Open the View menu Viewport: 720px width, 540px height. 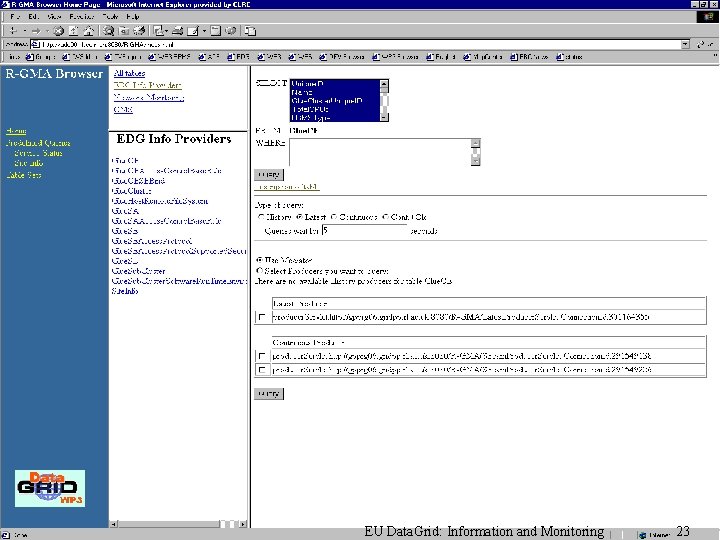(54, 17)
